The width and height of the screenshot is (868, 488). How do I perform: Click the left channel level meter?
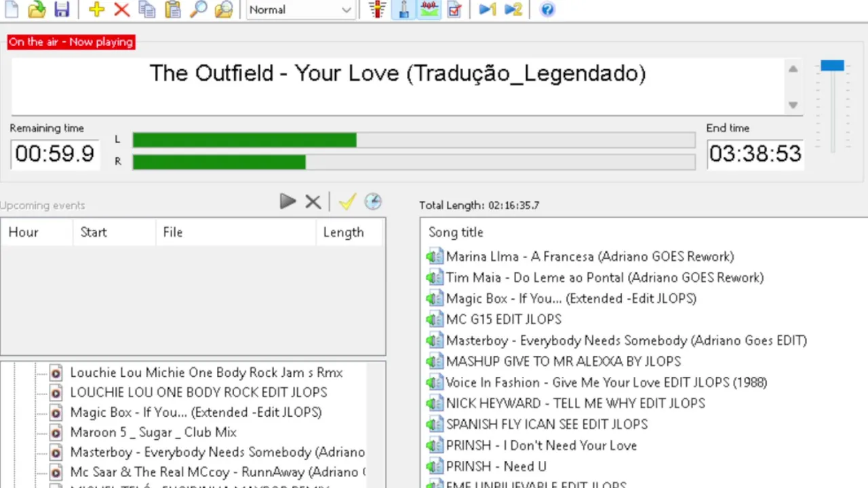tap(414, 140)
